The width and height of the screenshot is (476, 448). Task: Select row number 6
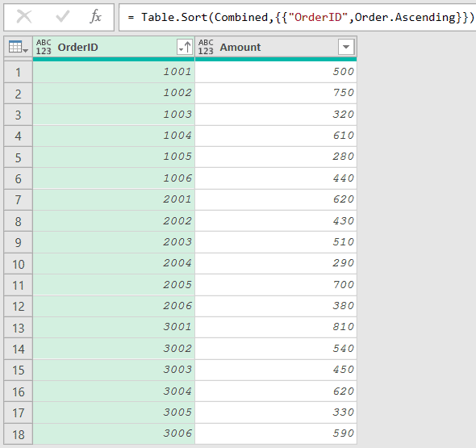pyautogui.click(x=19, y=178)
